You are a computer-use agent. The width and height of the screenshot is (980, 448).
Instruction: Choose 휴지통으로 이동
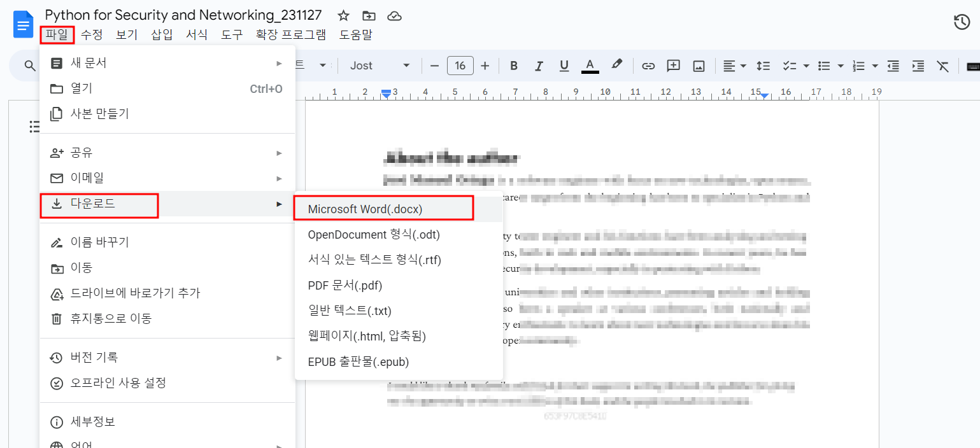point(167,319)
